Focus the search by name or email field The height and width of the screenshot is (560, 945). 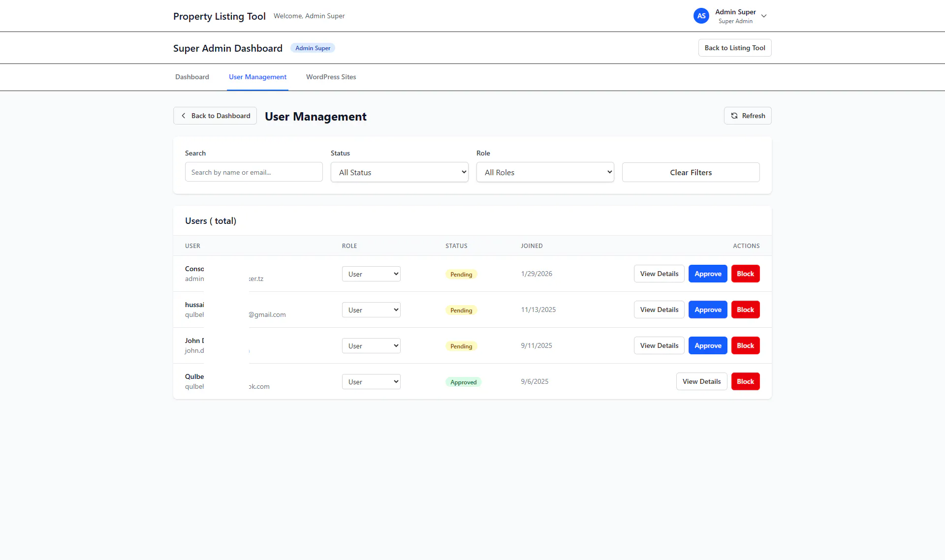tap(254, 172)
